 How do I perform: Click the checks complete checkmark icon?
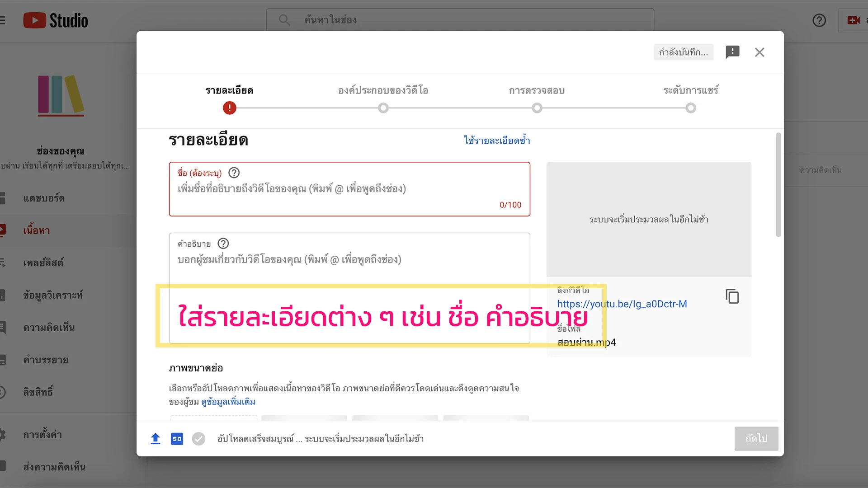[198, 439]
